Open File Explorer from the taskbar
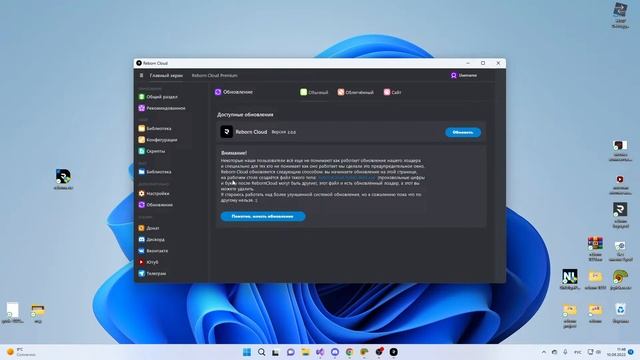The image size is (640, 360). [x=305, y=352]
